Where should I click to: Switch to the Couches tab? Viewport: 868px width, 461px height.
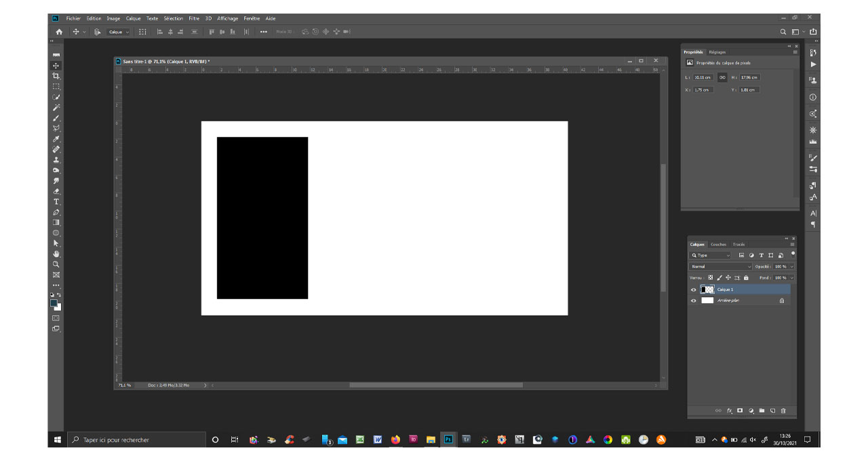coord(718,244)
